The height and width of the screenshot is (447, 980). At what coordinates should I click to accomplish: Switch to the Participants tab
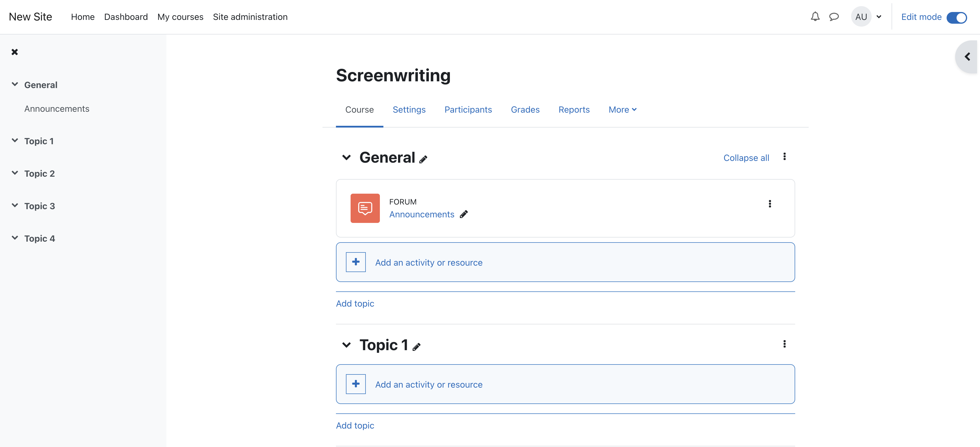click(468, 109)
